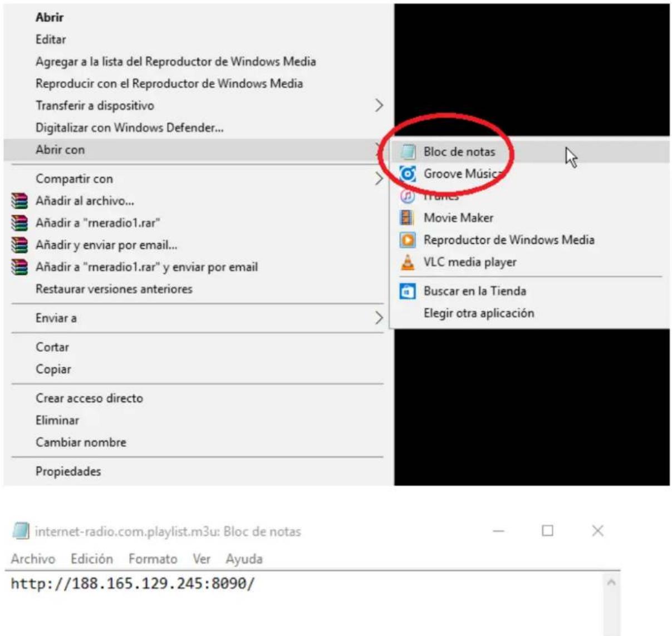Expand the Compartir con submenu arrow
Screen dimensions: 672x636
pyautogui.click(x=379, y=179)
